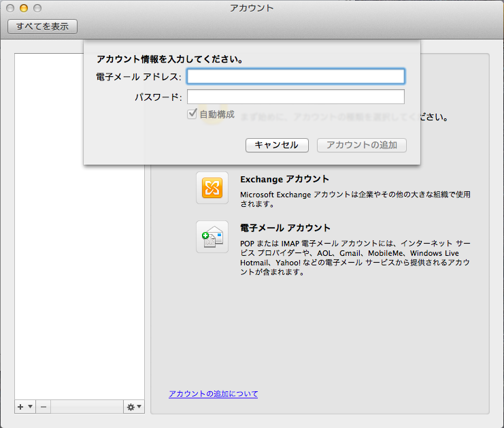Screen dimensions: 504x428
Task: Focus the 電子メール アドレス input field
Action: click(295, 76)
